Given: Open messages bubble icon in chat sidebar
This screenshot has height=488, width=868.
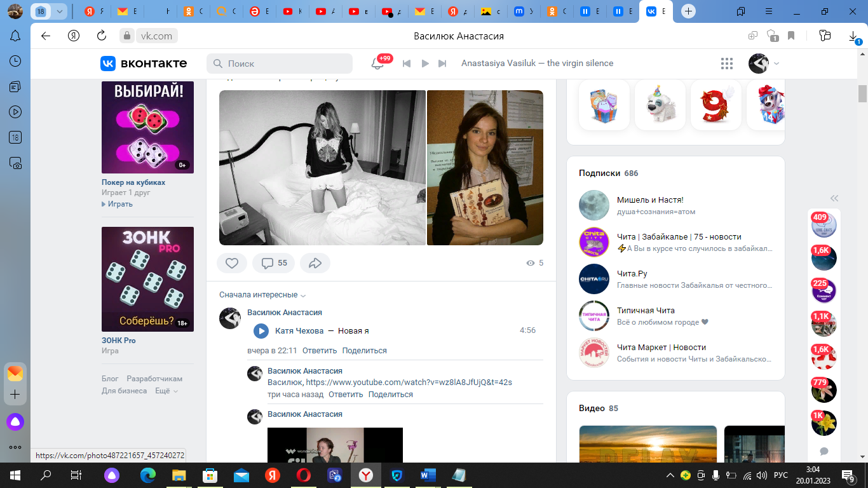Looking at the screenshot, I should coord(824,451).
